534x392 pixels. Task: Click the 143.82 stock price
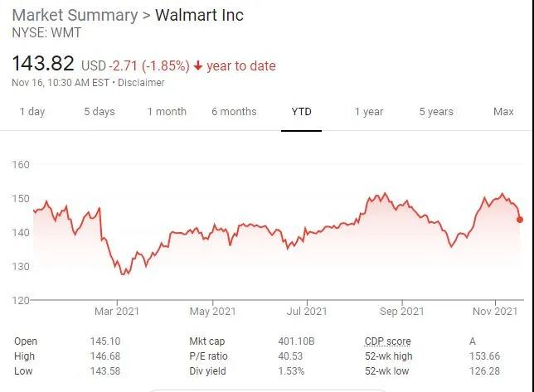pyautogui.click(x=43, y=64)
